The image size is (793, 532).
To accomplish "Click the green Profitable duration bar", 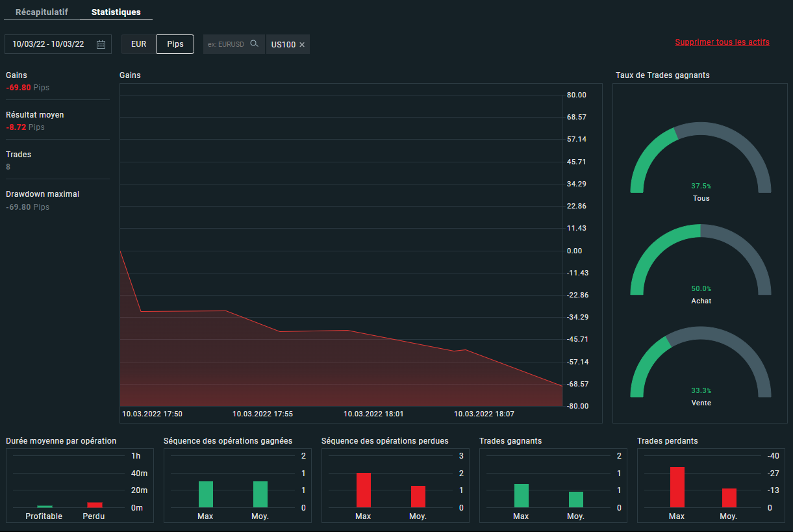I will [44, 506].
